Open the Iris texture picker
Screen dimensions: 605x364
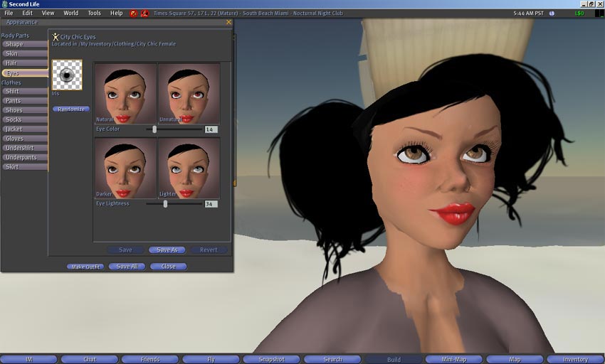click(x=67, y=75)
